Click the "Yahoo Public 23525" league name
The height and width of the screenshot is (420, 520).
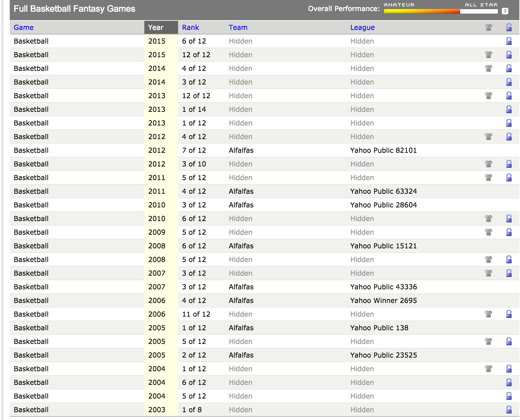click(383, 355)
